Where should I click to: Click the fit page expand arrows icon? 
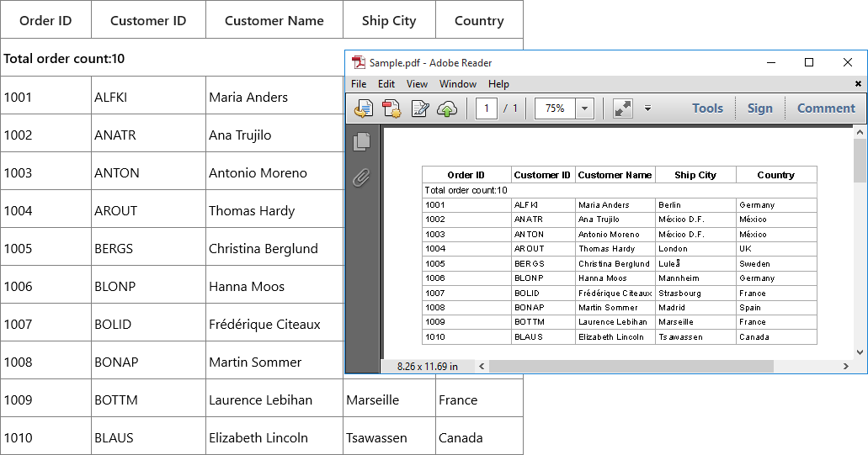[x=623, y=108]
